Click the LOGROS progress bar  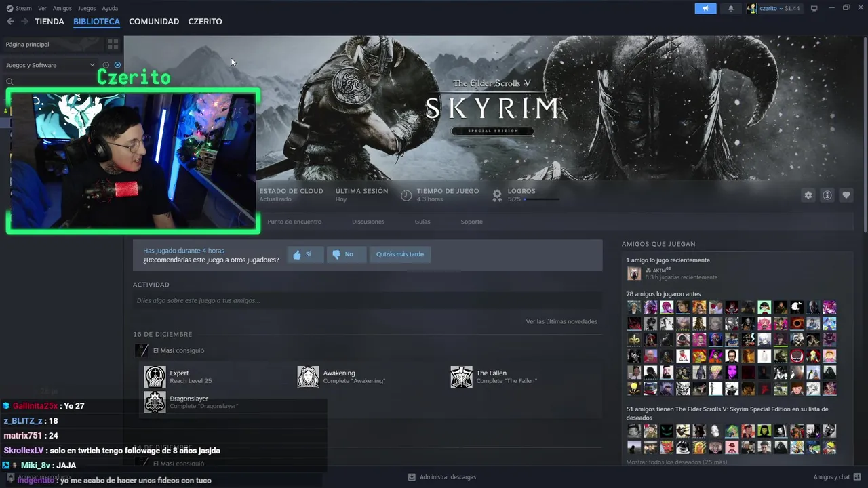[542, 199]
